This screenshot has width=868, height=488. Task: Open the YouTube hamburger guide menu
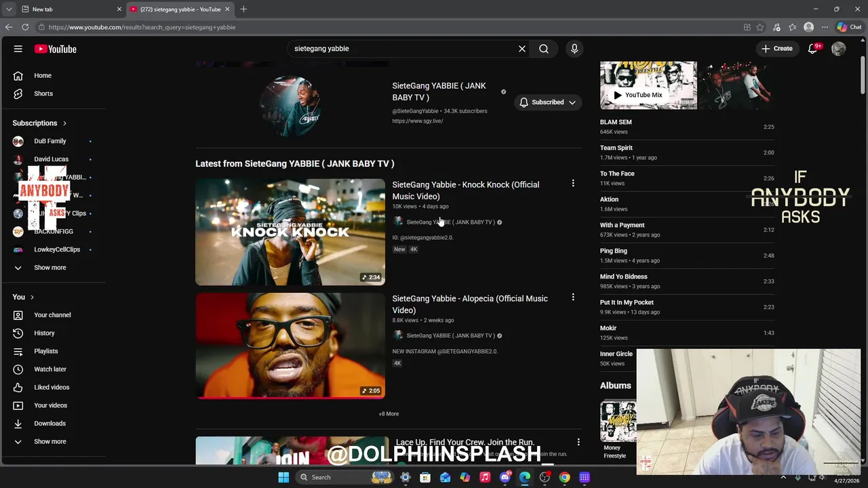[x=18, y=49]
